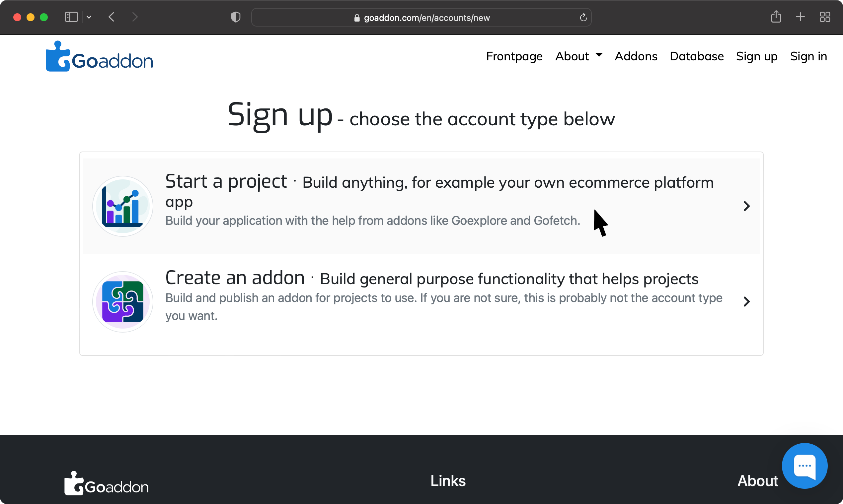Viewport: 843px width, 504px height.
Task: Show the tab overview grid
Action: (825, 17)
